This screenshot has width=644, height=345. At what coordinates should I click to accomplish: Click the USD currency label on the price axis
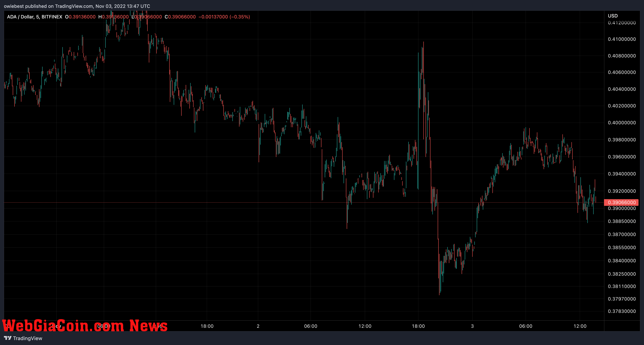pos(613,16)
